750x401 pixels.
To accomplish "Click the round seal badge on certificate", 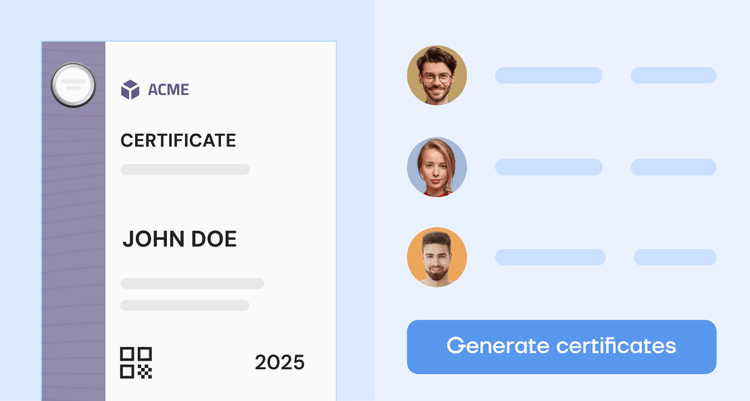I will (x=73, y=84).
